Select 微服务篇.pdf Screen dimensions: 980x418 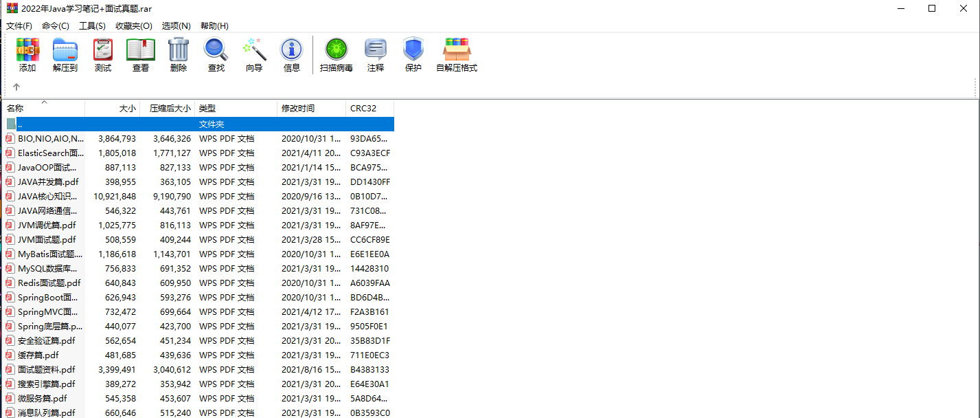[43, 398]
